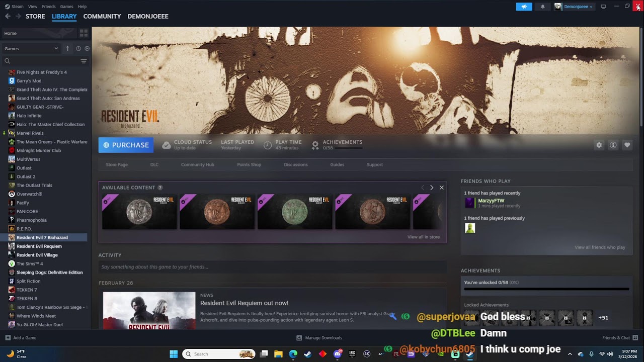
Task: Click the Garry's Mod game icon
Action: click(12, 80)
